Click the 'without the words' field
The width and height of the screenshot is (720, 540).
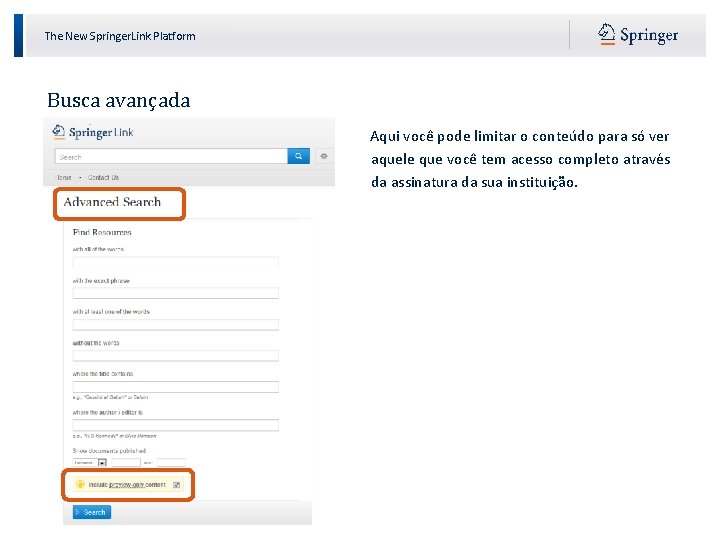coord(175,356)
